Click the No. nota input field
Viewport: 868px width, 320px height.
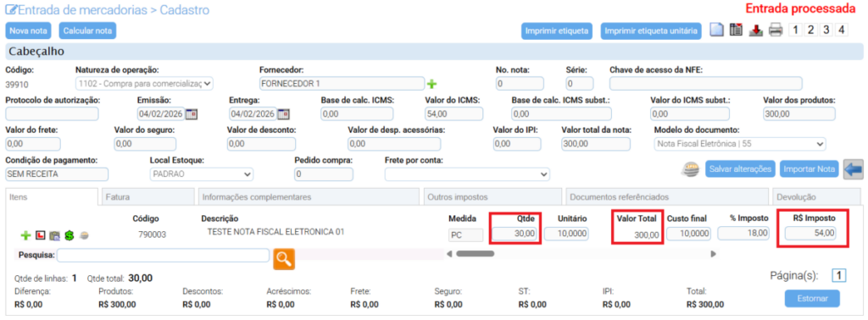pos(520,84)
